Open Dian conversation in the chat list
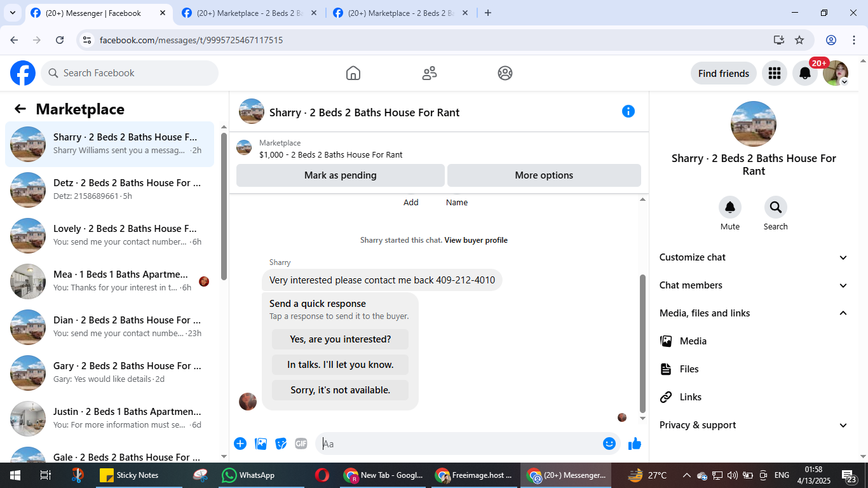Image resolution: width=868 pixels, height=488 pixels. pos(109,327)
